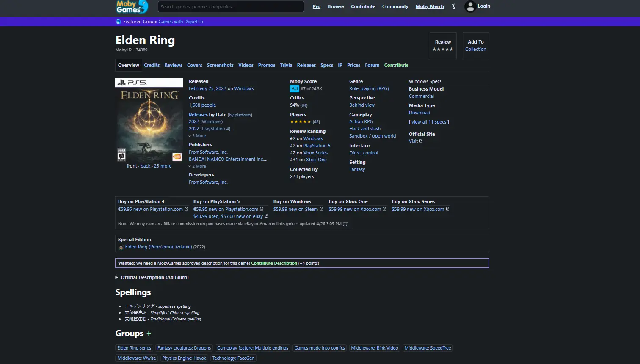Viewport: 640px width, 364px height.
Task: Go to Releases tab
Action: 306,65
